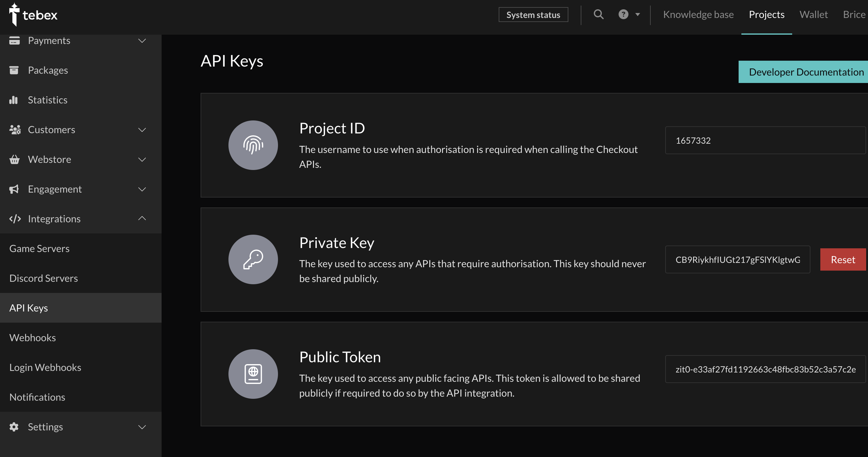868x457 pixels.
Task: Open Developer Documentation
Action: pos(806,72)
